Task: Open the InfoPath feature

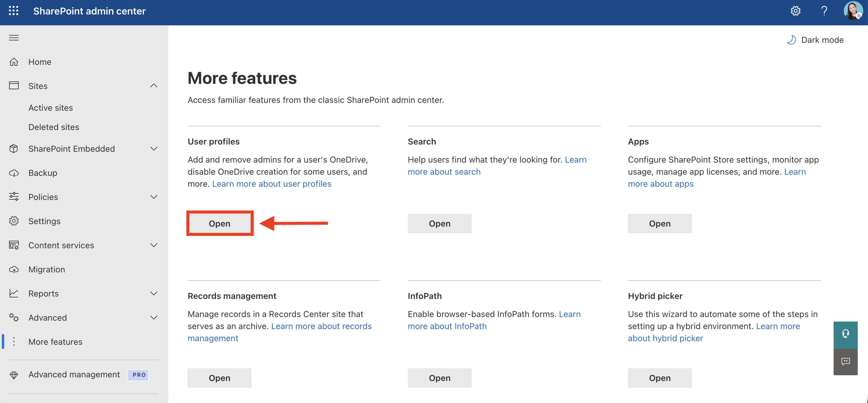Action: (439, 378)
